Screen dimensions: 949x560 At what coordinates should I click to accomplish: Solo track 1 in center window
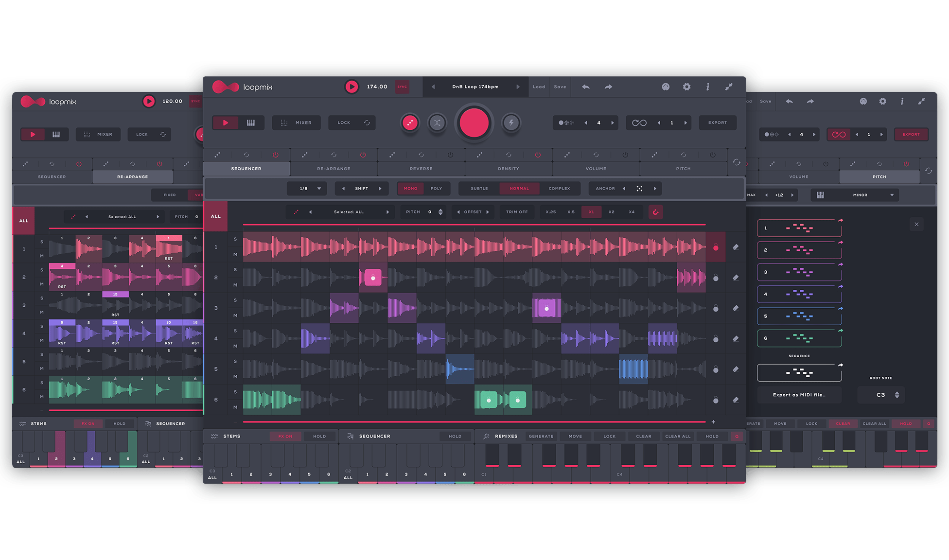(235, 239)
